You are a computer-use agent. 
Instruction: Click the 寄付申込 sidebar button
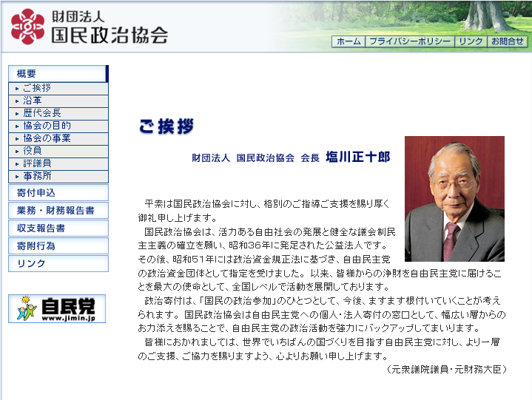pos(58,192)
